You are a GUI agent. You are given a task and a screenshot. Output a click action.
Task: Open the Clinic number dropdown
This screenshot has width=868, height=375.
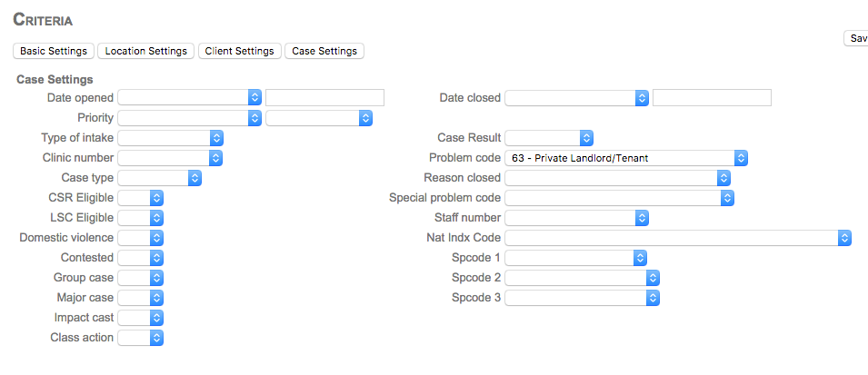click(171, 158)
